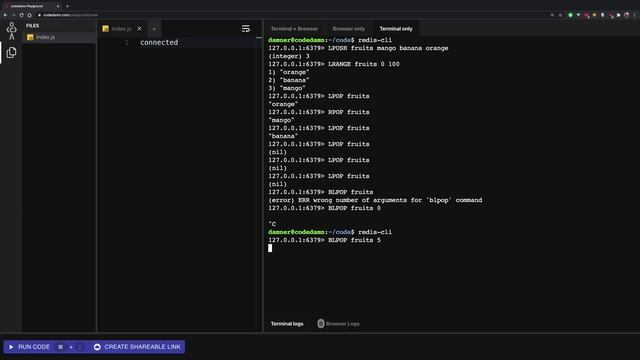Viewport: 640px width, 360px height.
Task: Click the browser back arrow
Action: tap(5, 15)
